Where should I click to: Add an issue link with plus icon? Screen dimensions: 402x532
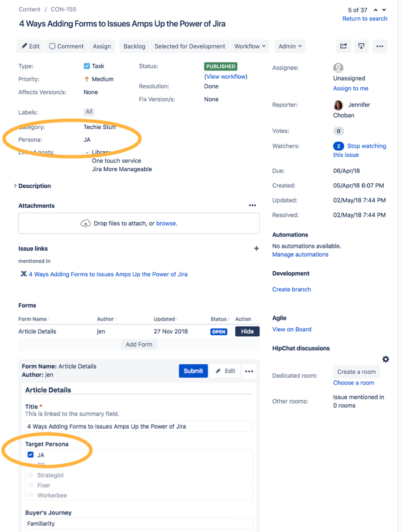click(256, 249)
